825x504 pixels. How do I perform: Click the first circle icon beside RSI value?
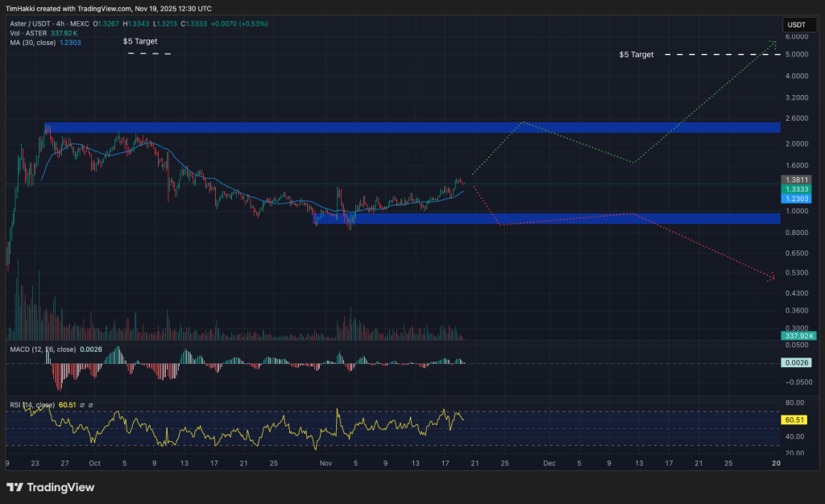coord(82,405)
